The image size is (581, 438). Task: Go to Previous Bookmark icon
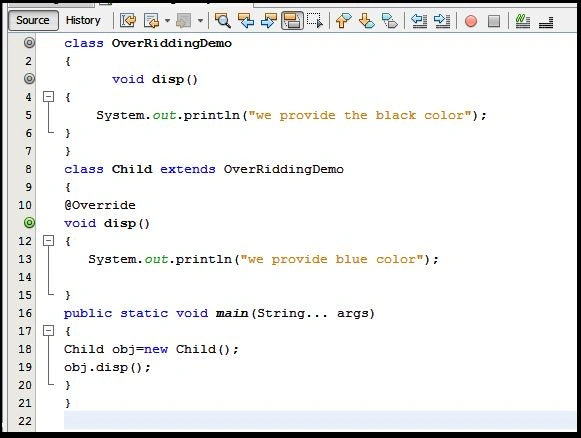pos(343,21)
